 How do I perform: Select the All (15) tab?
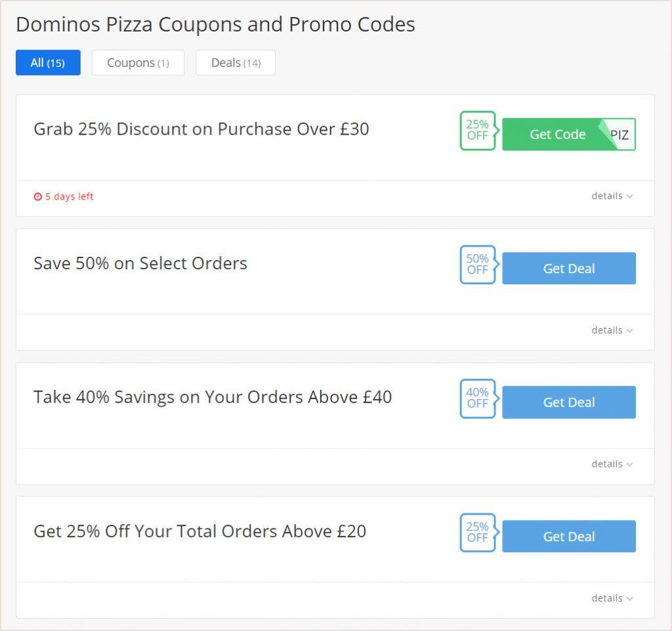coord(48,62)
